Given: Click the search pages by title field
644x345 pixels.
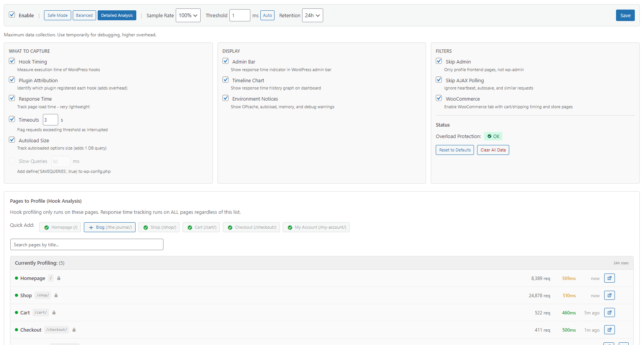Looking at the screenshot, I should click(87, 244).
